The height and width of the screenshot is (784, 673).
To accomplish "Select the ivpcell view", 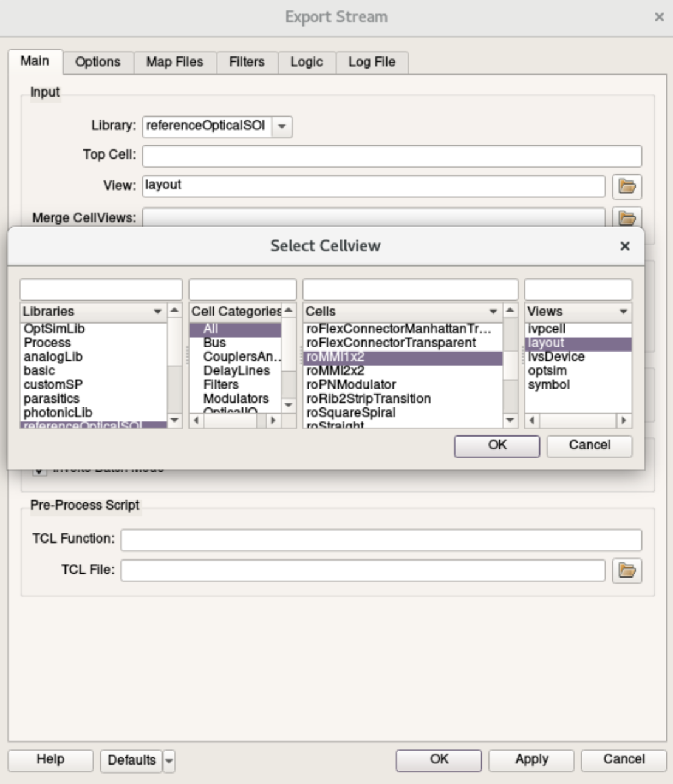I will click(x=578, y=329).
